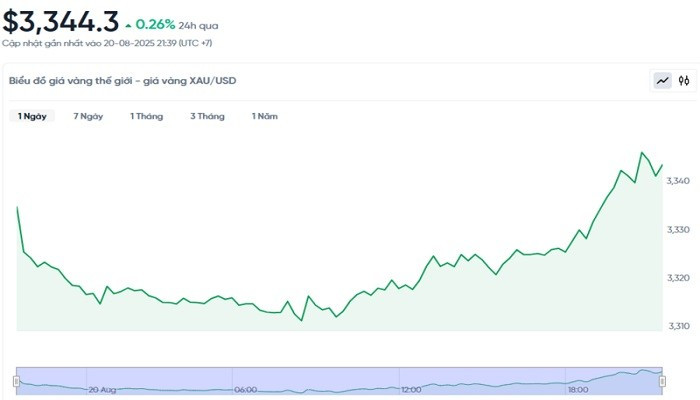The image size is (700, 400).
Task: Click the 06:00 marker on the navigator
Action: (x=245, y=389)
